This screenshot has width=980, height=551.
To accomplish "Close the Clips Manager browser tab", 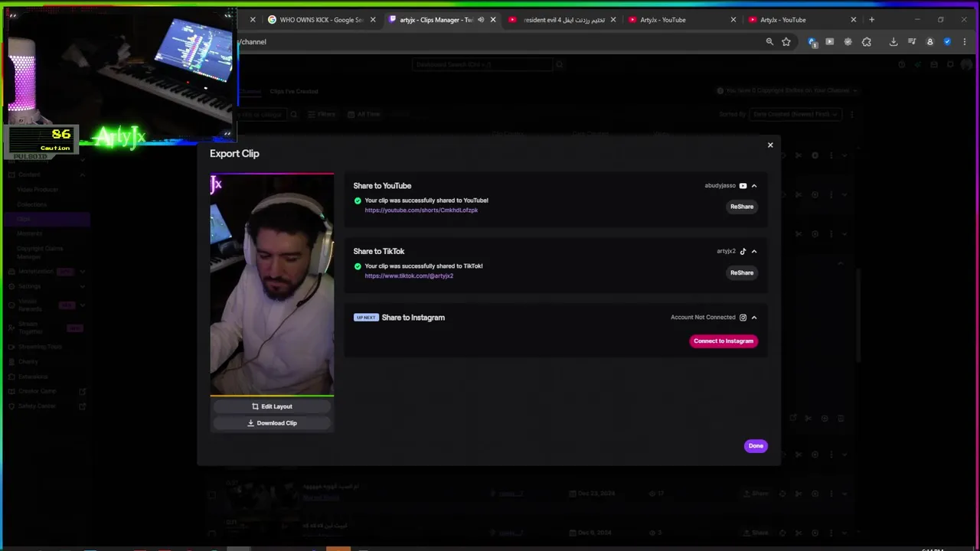I will [x=493, y=20].
